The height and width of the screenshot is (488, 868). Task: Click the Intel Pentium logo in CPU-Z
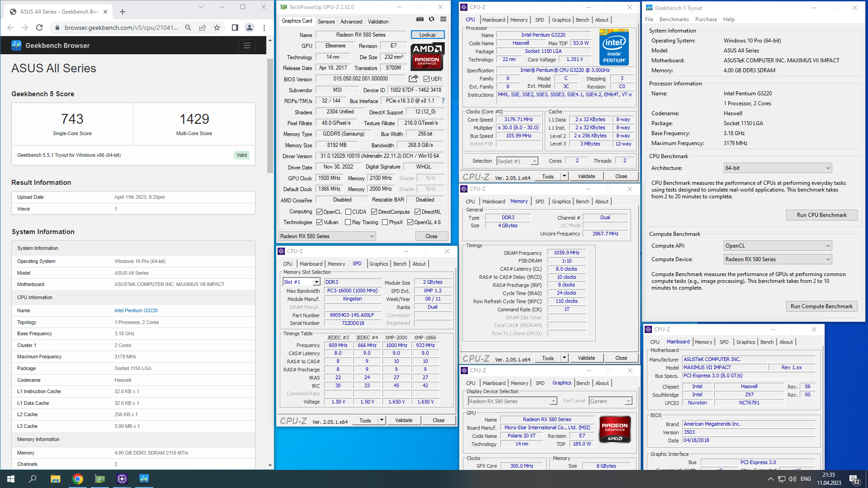pyautogui.click(x=614, y=47)
